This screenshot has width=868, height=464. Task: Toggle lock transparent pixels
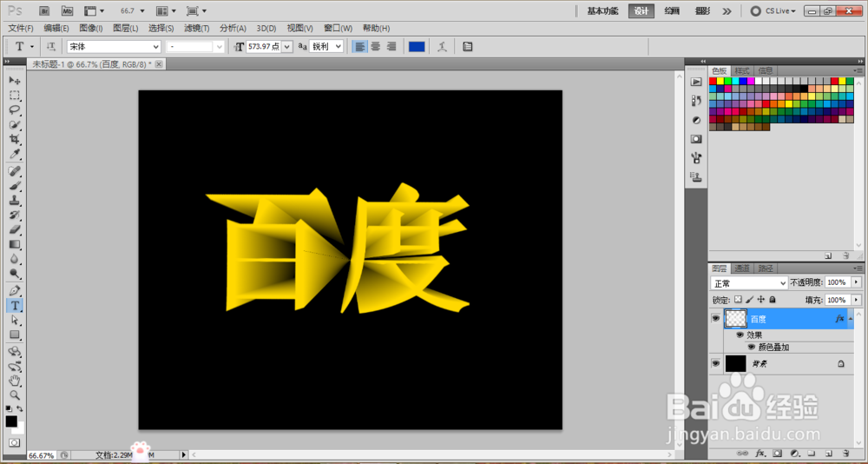pyautogui.click(x=738, y=300)
